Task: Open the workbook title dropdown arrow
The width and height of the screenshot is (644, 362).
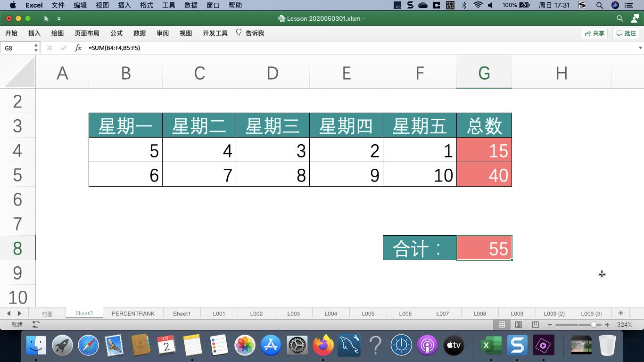Action: (364, 19)
